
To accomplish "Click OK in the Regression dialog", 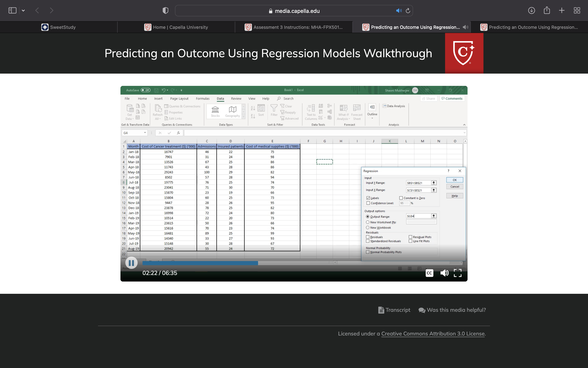I will pyautogui.click(x=455, y=180).
